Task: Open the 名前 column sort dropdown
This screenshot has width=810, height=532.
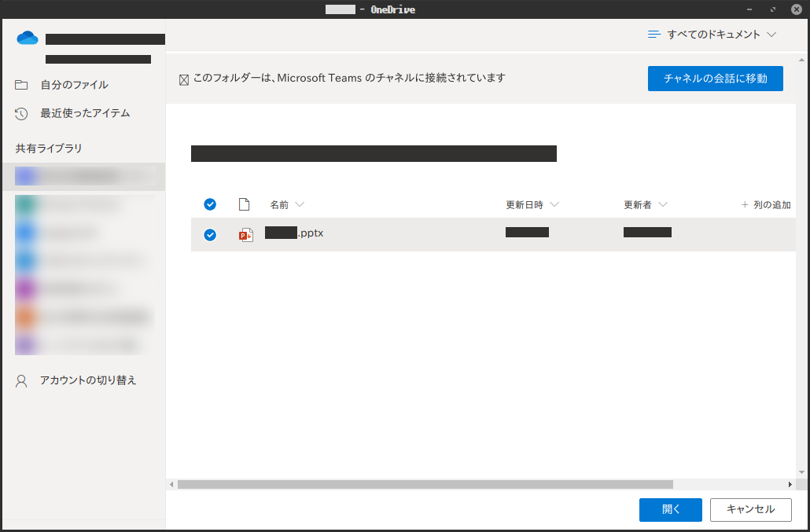Action: [299, 204]
